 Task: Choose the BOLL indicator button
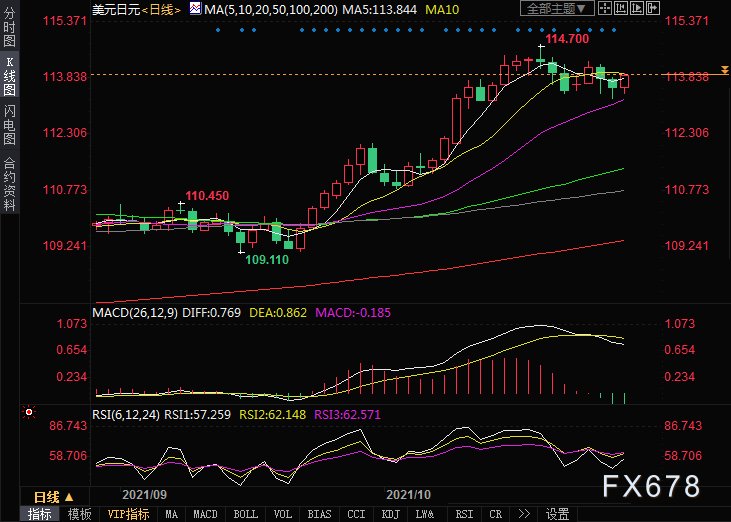tap(245, 514)
